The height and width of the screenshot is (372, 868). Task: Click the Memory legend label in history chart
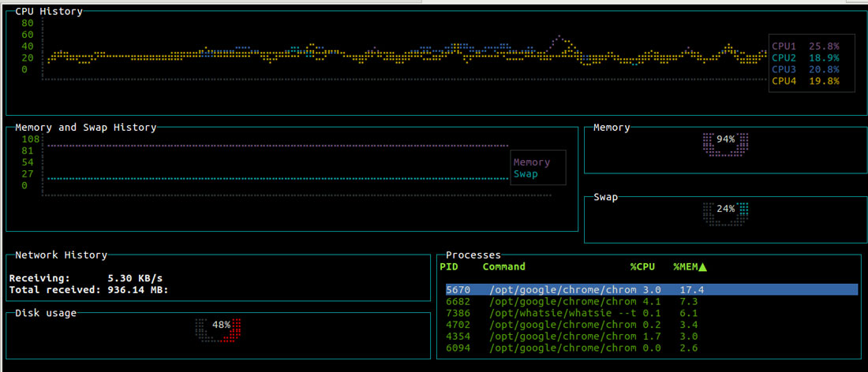pyautogui.click(x=532, y=162)
